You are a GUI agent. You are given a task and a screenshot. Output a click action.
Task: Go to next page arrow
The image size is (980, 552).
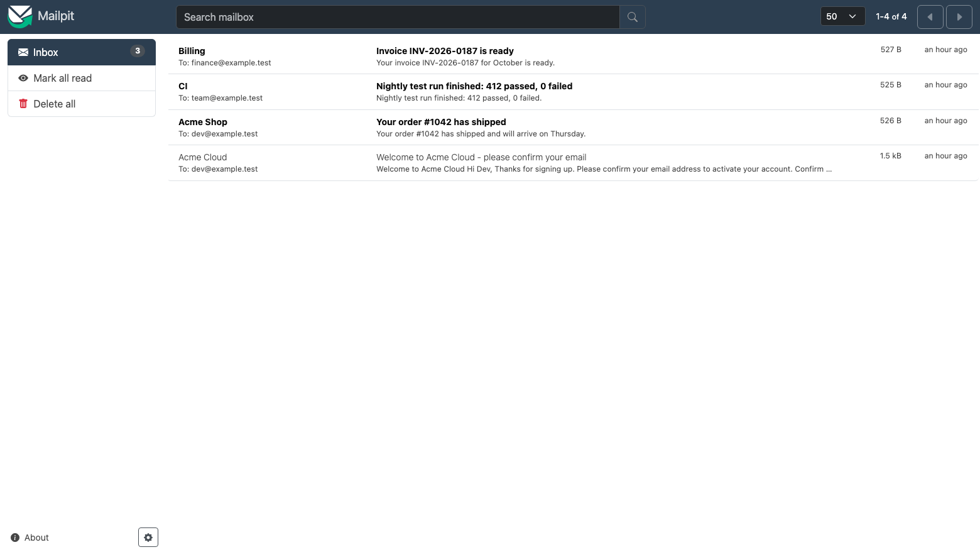959,17
